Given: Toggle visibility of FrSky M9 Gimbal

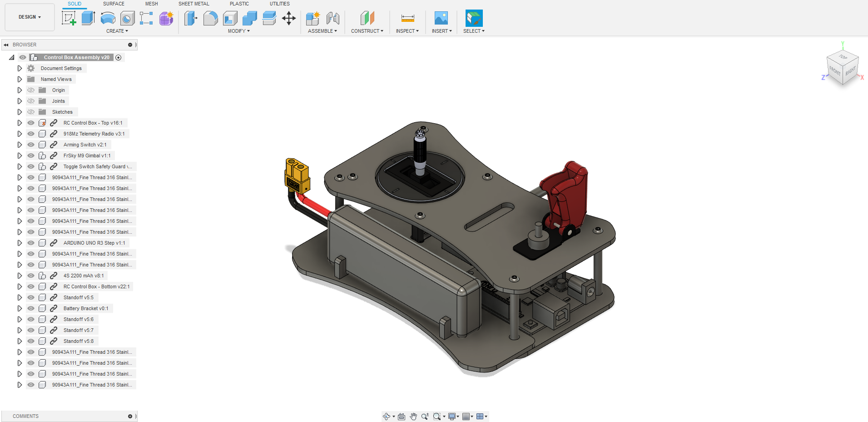Looking at the screenshot, I should (x=30, y=155).
